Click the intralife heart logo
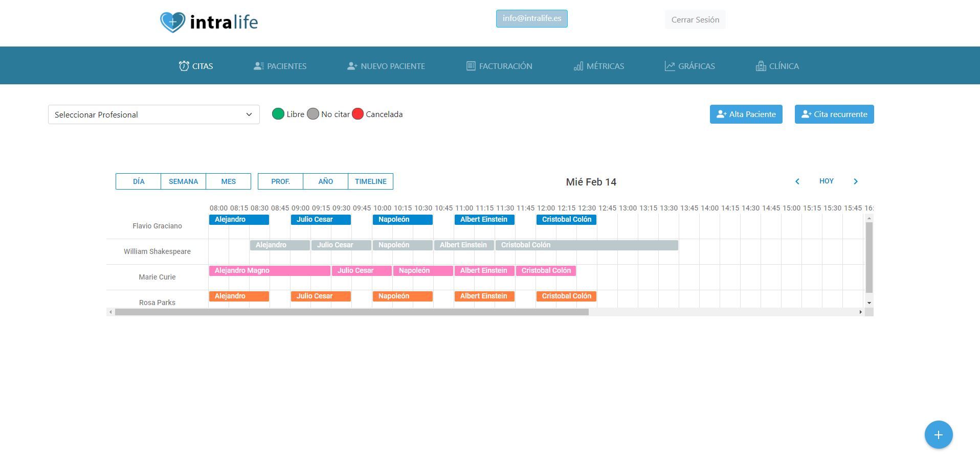The image size is (980, 464). 173,22
